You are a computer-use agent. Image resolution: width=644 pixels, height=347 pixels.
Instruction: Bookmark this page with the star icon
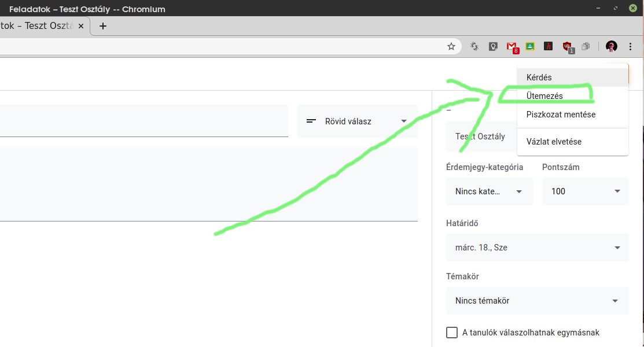coord(451,46)
